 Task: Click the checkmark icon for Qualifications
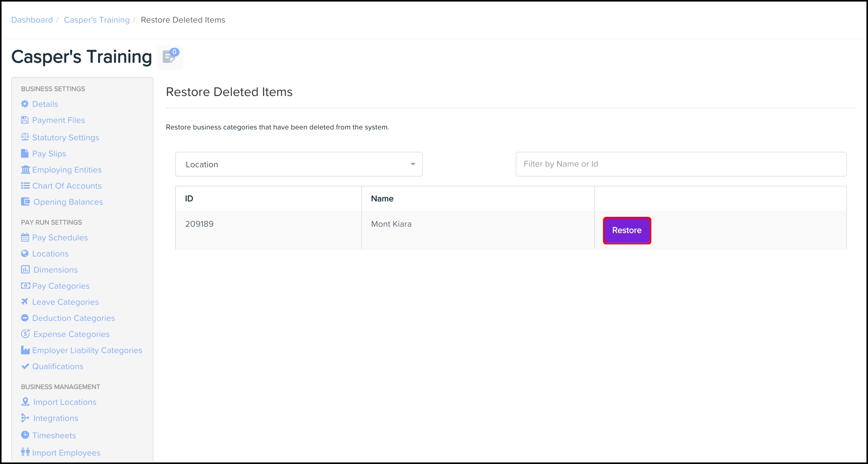(x=25, y=366)
